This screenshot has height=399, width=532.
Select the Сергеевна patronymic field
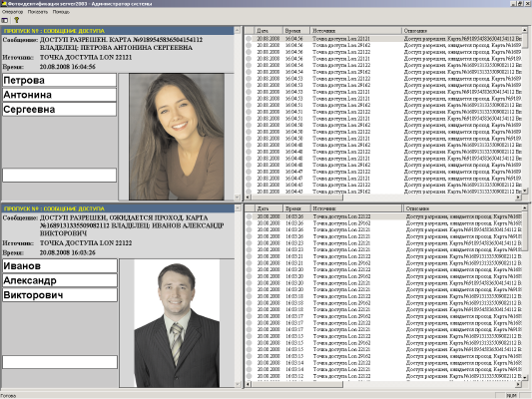pyautogui.click(x=59, y=110)
